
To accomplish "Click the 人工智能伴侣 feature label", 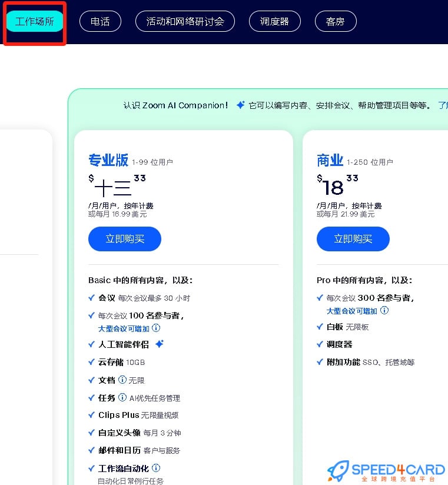I will click(124, 344).
